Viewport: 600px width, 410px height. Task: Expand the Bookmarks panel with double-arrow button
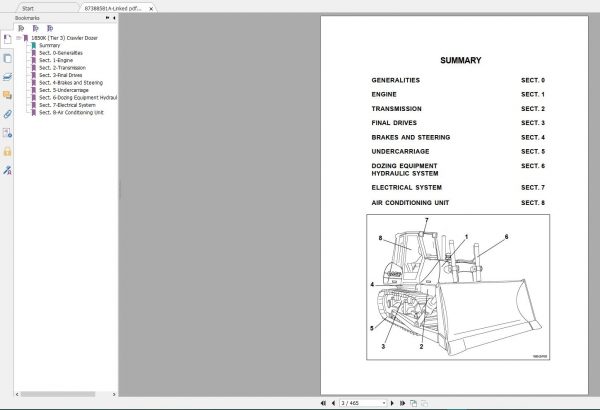(108, 18)
